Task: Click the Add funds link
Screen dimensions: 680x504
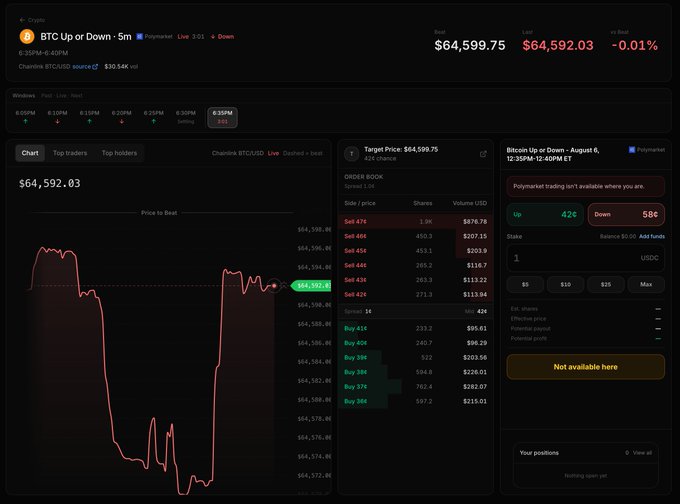Action: [652, 236]
